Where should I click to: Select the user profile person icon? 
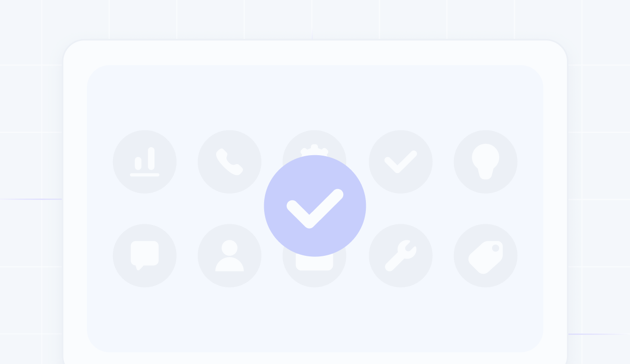(229, 255)
